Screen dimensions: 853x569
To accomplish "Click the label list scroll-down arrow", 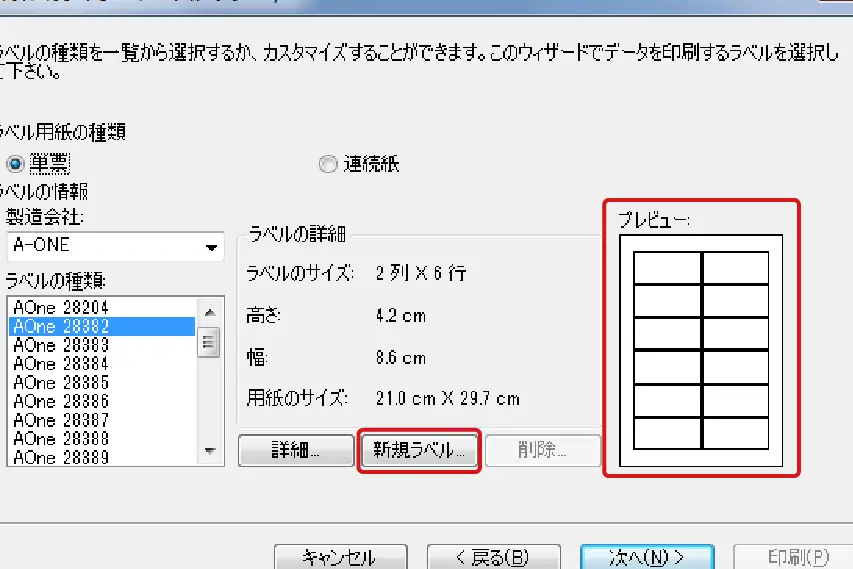I will (x=209, y=451).
